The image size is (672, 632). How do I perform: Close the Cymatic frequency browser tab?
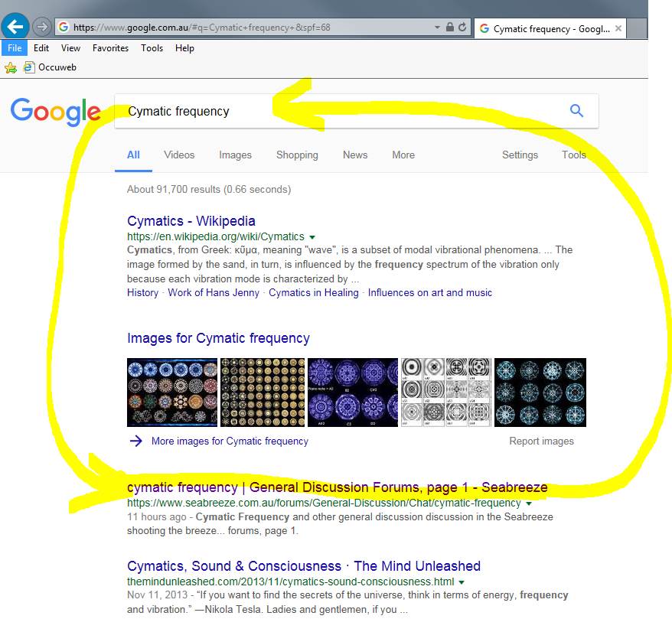click(x=618, y=29)
